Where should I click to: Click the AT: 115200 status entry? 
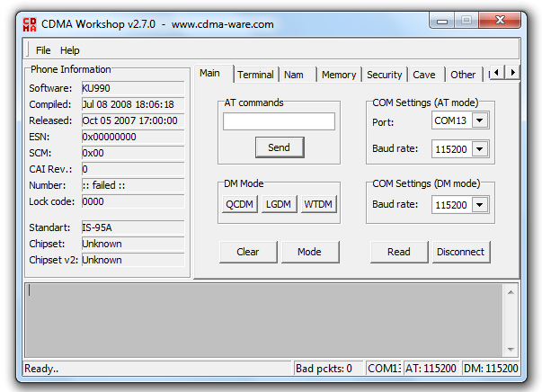pyautogui.click(x=431, y=369)
